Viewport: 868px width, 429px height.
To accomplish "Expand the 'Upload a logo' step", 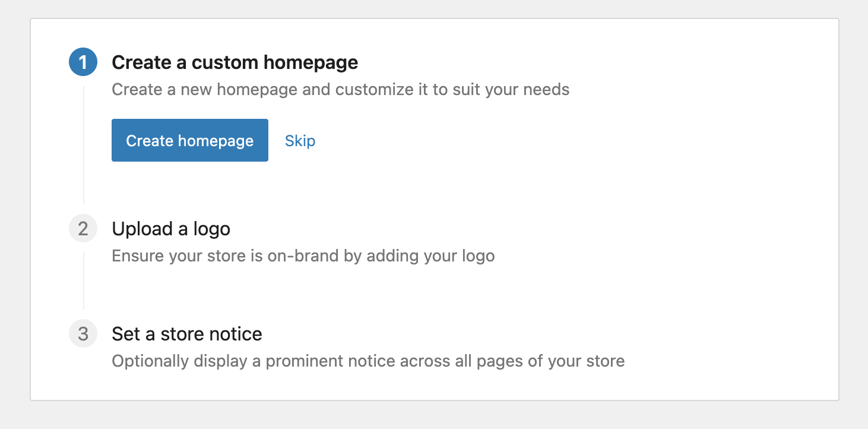I will [171, 229].
